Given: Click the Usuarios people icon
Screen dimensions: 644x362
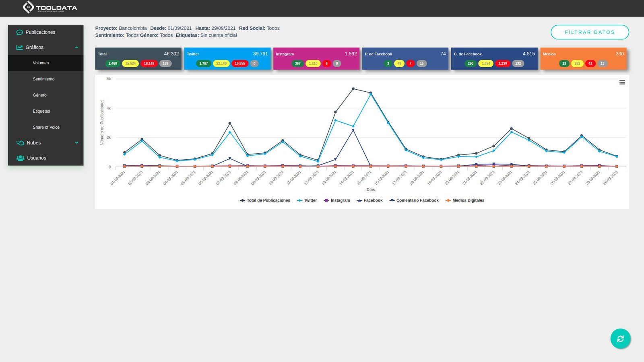Looking at the screenshot, I should click(20, 158).
